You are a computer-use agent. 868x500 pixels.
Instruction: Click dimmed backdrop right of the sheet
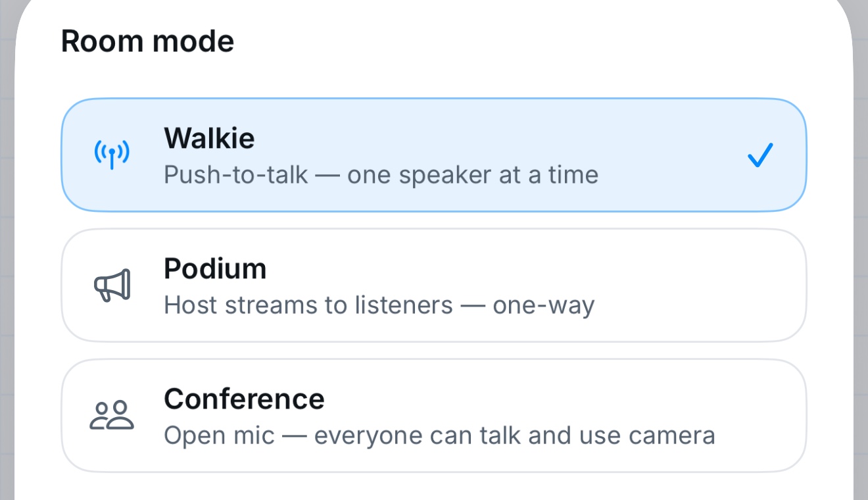(861, 263)
